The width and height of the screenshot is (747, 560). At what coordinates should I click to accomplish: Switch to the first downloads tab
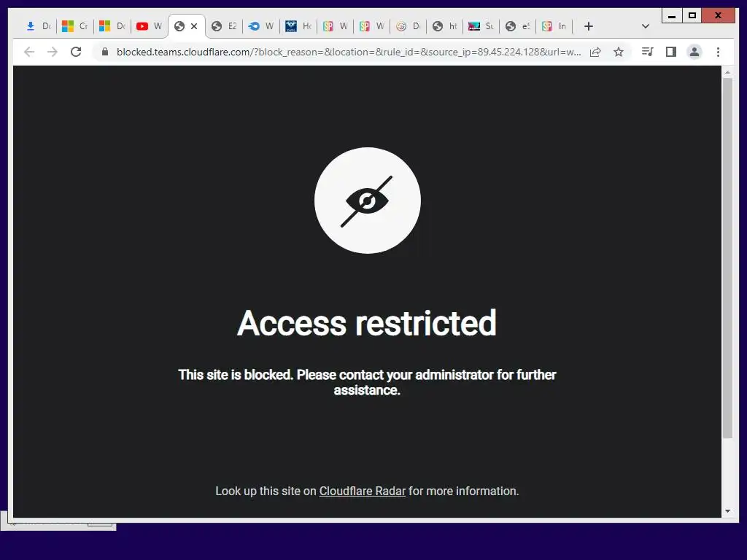[38, 26]
